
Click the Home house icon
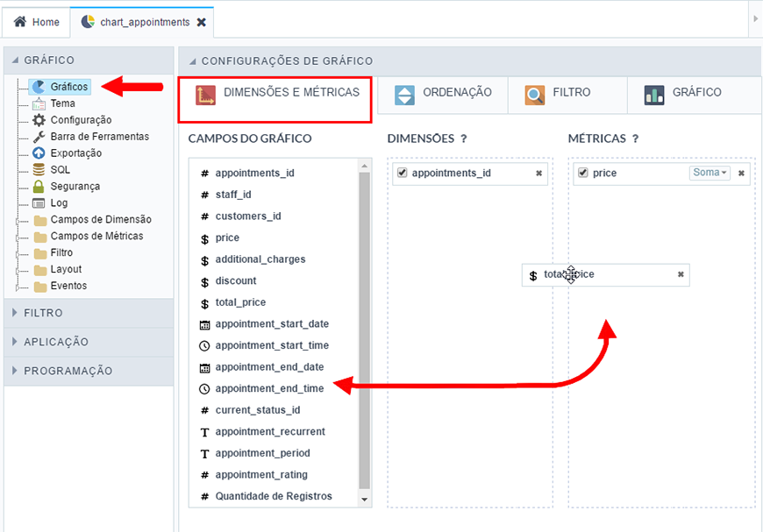[x=20, y=22]
